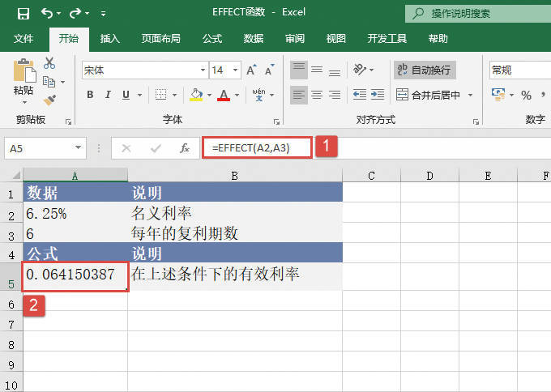The width and height of the screenshot is (551, 392).
Task: Switch to the 公式 ribbon tab
Action: click(212, 38)
